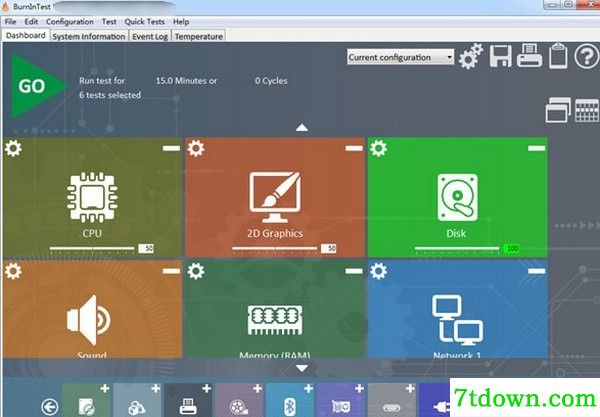Click the '6 tests selected' text
Screen dimensions: 600x417
click(x=110, y=95)
